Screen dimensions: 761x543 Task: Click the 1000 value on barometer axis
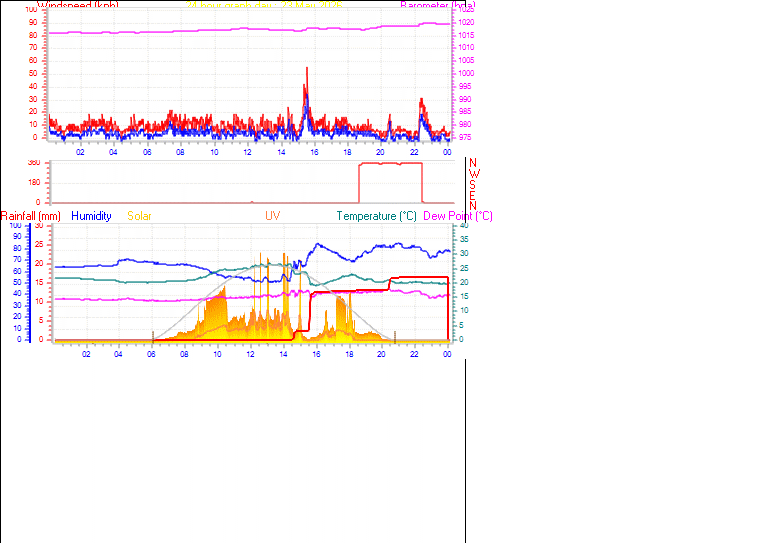pos(466,73)
